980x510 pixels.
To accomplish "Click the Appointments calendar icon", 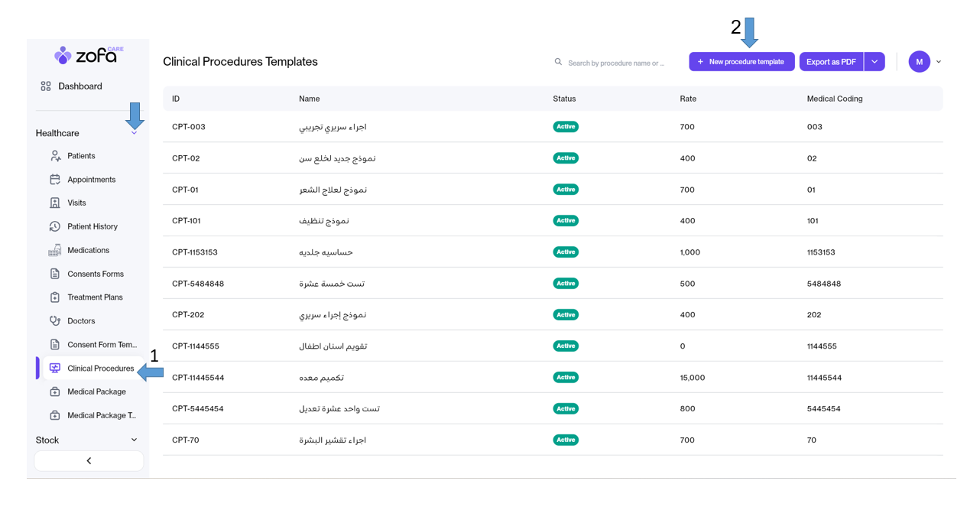I will [55, 180].
